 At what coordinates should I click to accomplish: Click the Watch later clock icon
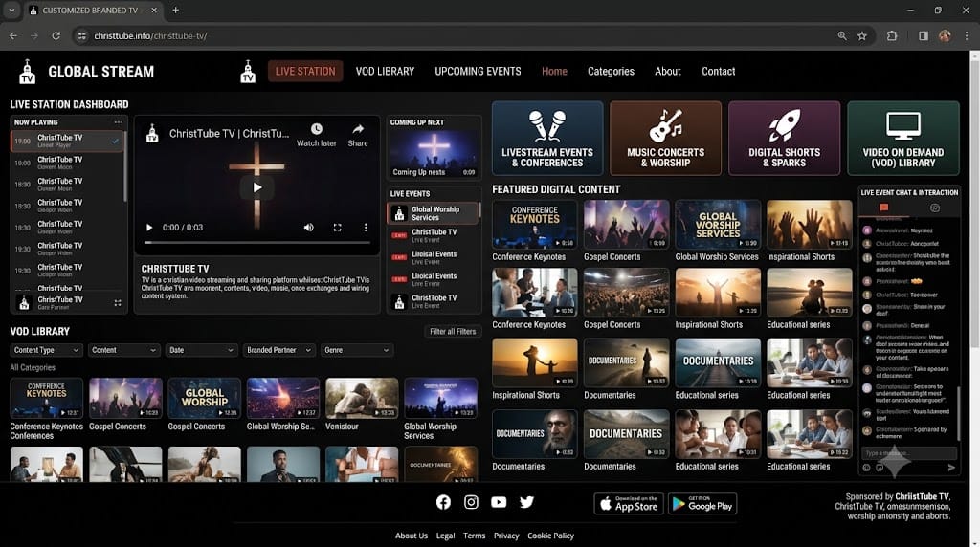pos(317,129)
